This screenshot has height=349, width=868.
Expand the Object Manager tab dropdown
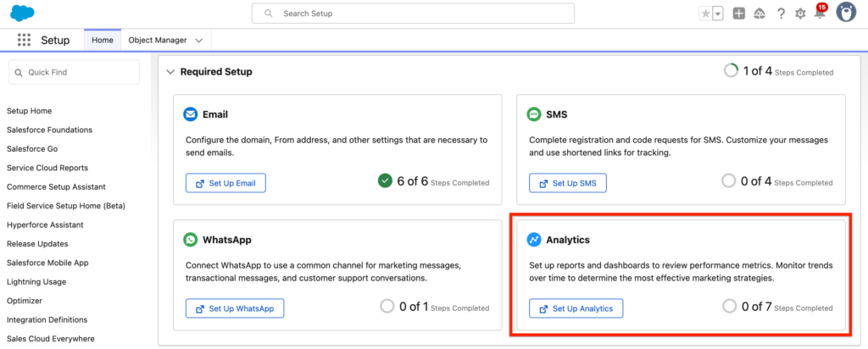pos(198,40)
